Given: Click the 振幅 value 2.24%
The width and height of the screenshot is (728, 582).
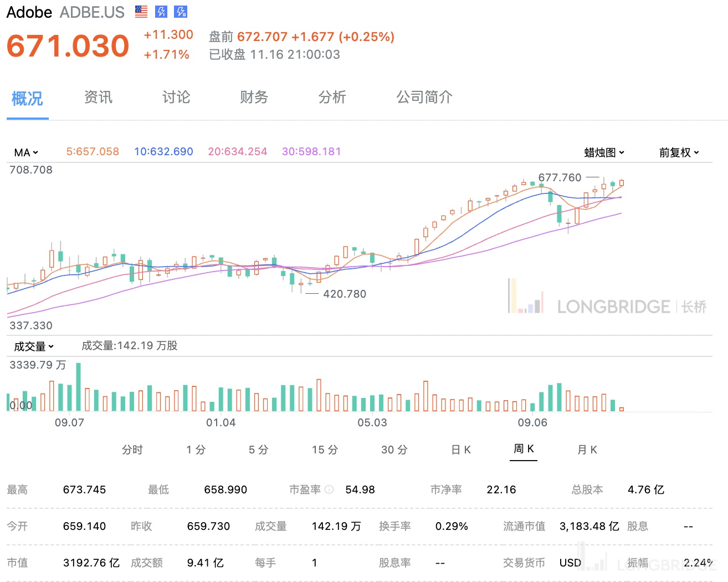Looking at the screenshot, I should coord(699,563).
